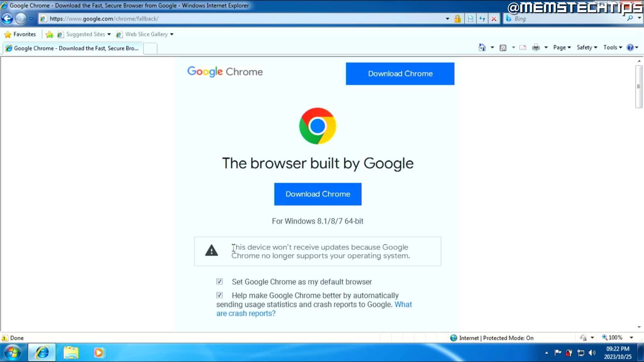This screenshot has width=644, height=362.
Task: Open Web Slice Gallery dropdown
Action: pyautogui.click(x=145, y=34)
